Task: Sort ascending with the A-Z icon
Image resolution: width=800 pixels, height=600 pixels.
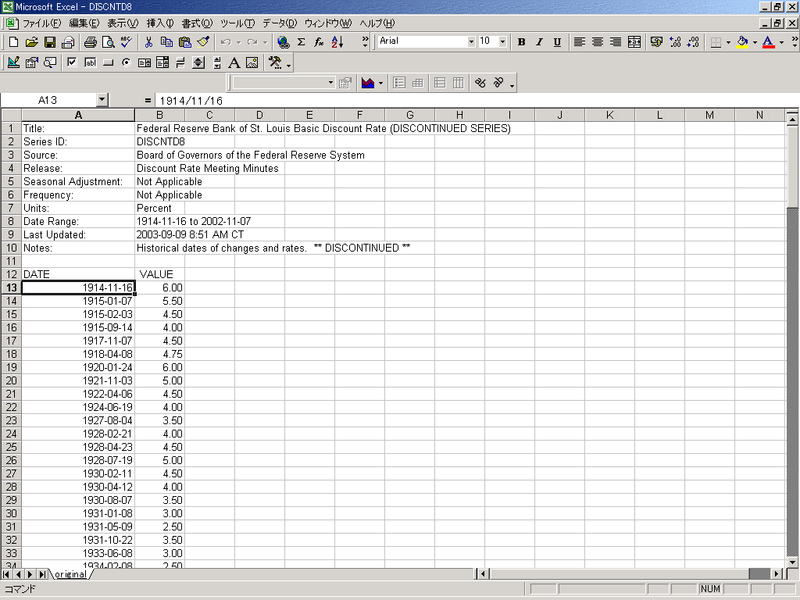Action: click(x=337, y=42)
